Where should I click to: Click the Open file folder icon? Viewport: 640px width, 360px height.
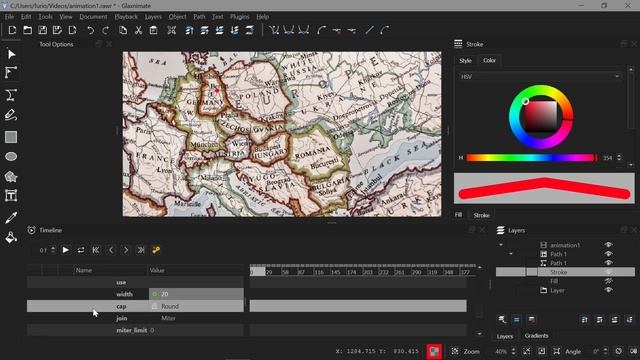coord(27,30)
